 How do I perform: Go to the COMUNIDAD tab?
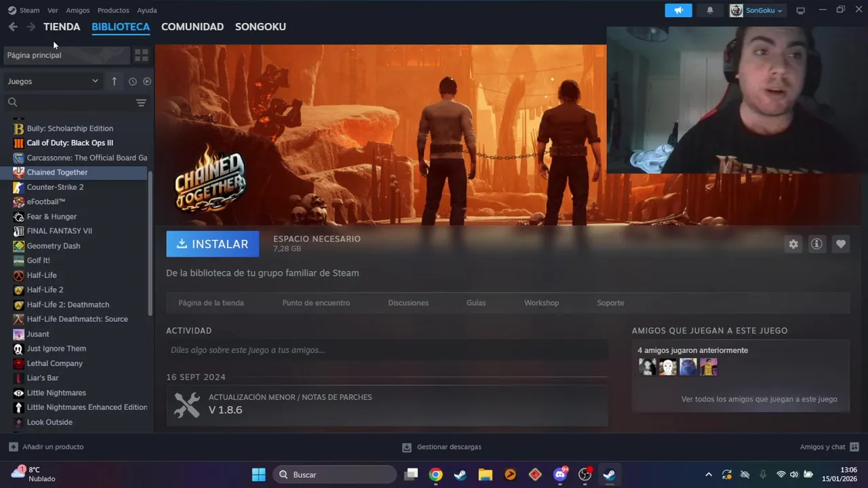pos(193,26)
